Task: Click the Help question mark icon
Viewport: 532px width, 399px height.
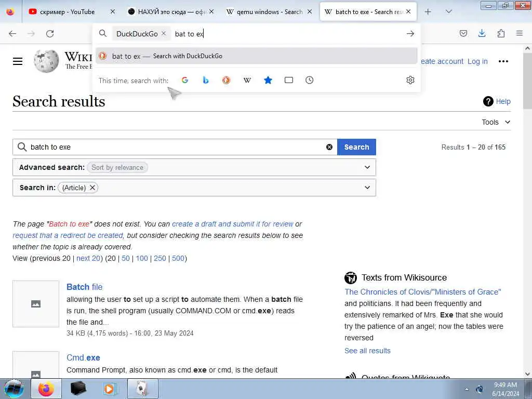Action: pyautogui.click(x=488, y=101)
